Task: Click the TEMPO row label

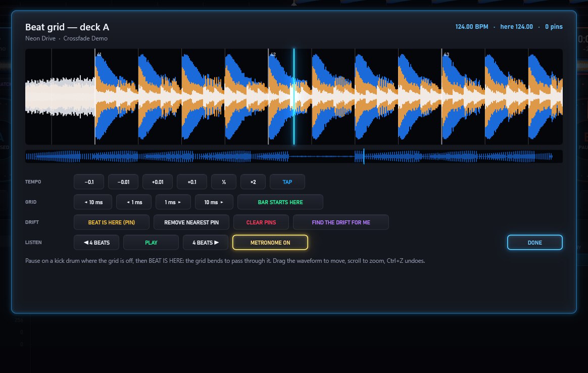Action: (33, 182)
